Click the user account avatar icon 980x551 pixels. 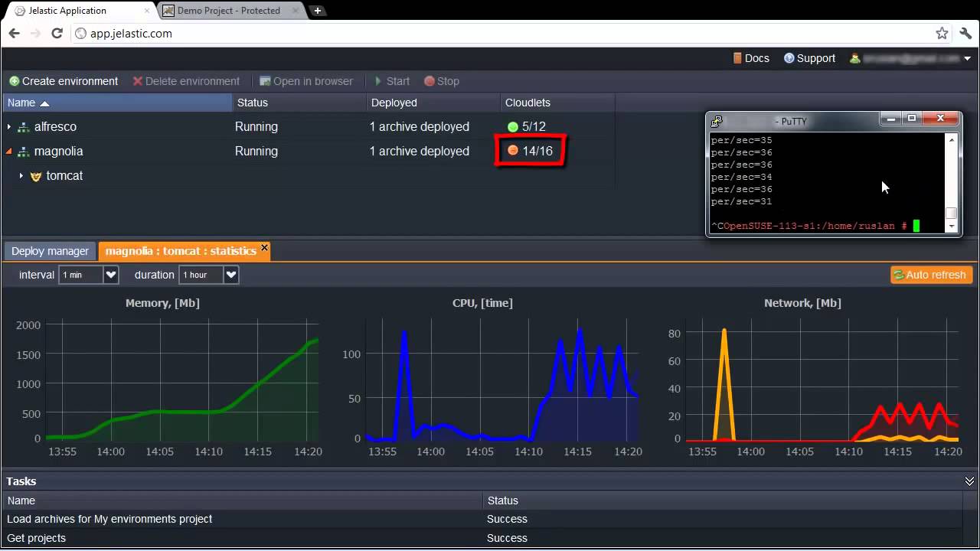tap(854, 58)
